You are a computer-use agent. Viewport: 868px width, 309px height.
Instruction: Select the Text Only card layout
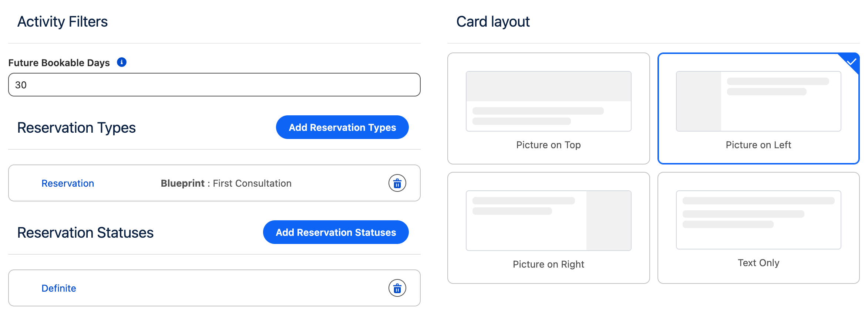[758, 228]
